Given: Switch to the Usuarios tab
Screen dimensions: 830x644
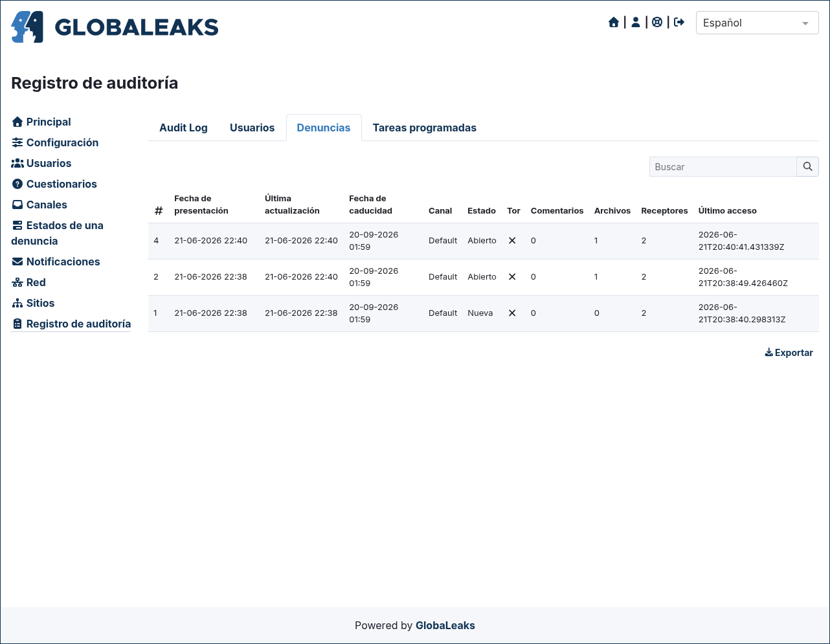Looking at the screenshot, I should [252, 128].
